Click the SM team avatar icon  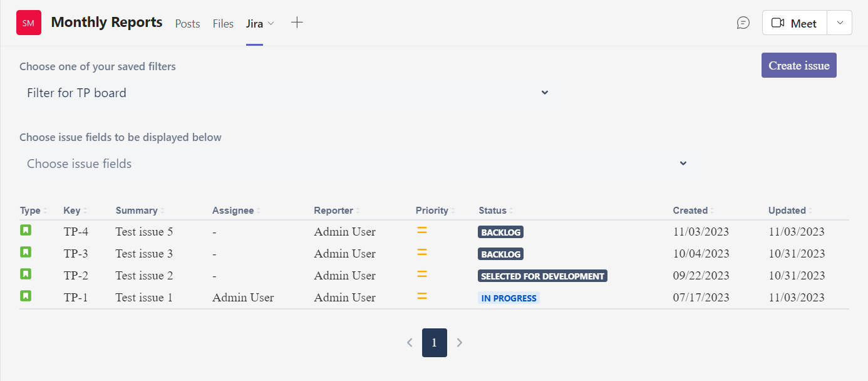click(x=28, y=22)
